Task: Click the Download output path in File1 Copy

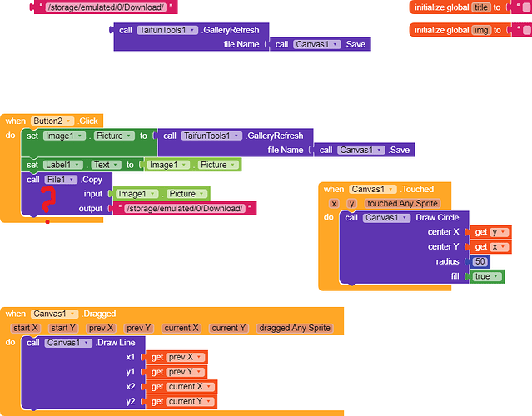Action: 184,208
